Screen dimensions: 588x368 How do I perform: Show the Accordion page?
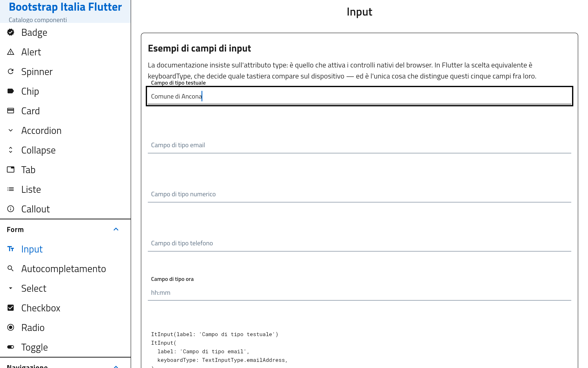coord(65,130)
